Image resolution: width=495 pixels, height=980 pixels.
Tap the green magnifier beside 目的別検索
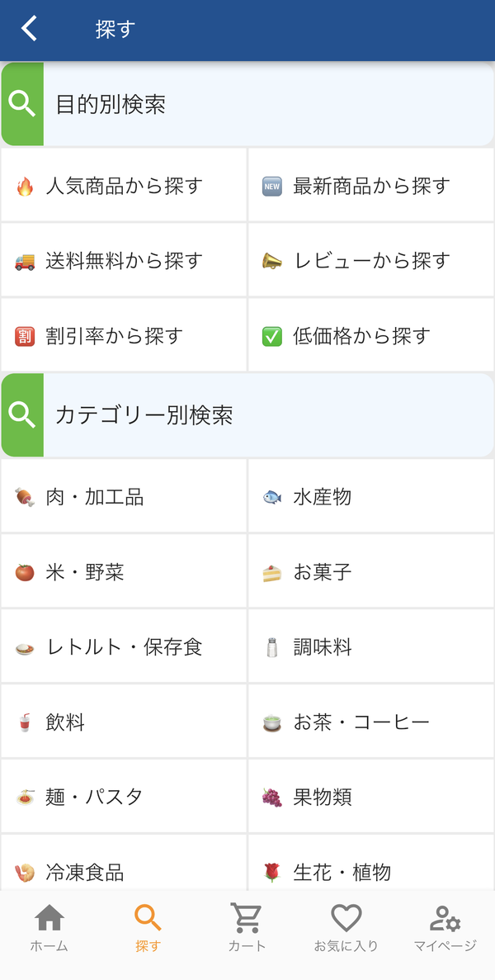pyautogui.click(x=22, y=104)
